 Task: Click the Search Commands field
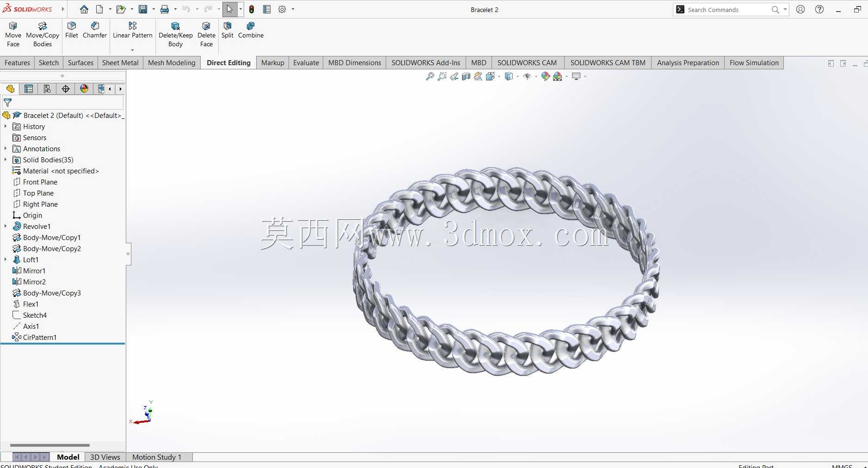click(x=726, y=10)
